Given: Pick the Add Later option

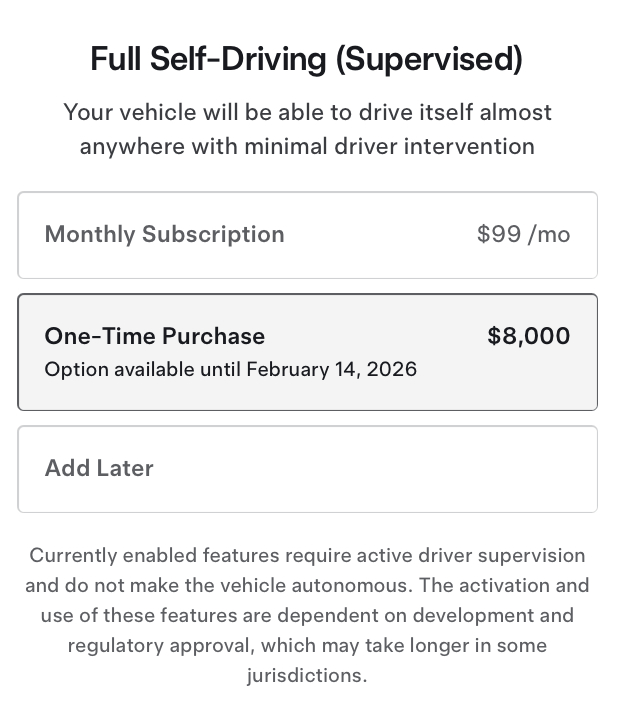Looking at the screenshot, I should click(307, 469).
